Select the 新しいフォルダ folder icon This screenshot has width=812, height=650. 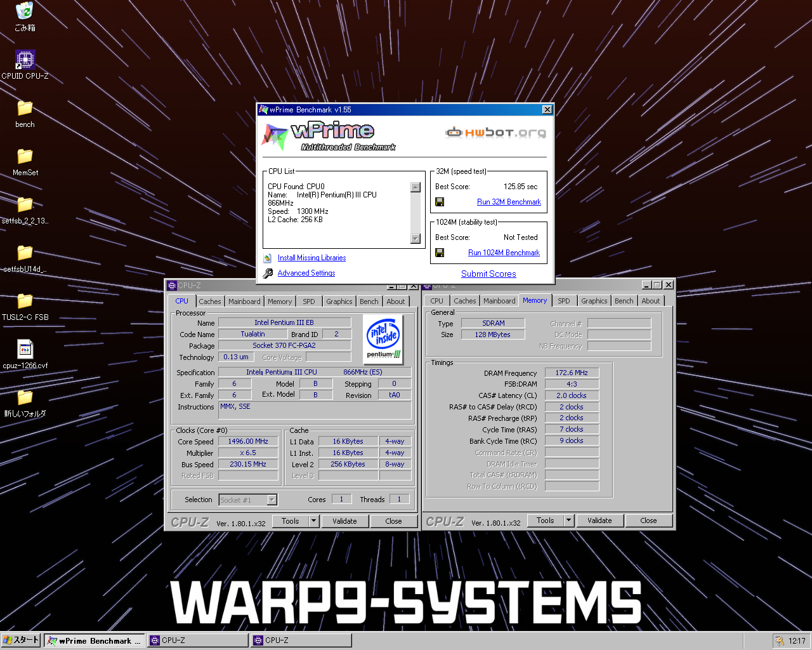tap(25, 397)
